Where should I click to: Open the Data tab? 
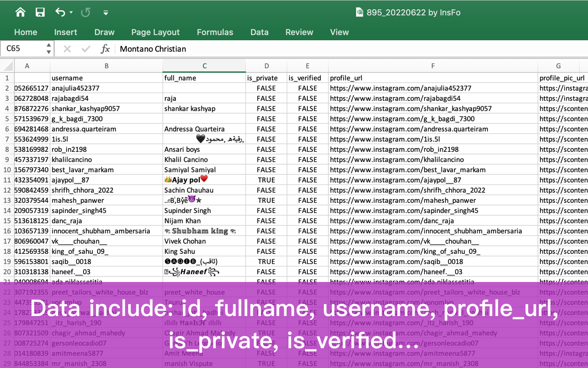[259, 32]
